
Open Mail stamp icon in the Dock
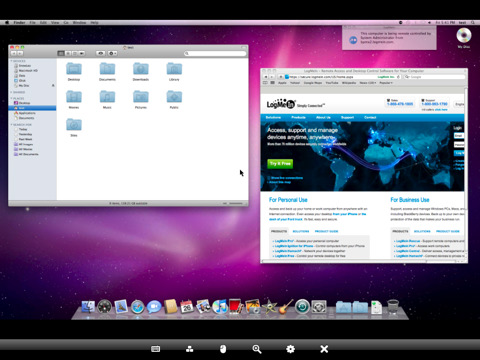[121, 307]
